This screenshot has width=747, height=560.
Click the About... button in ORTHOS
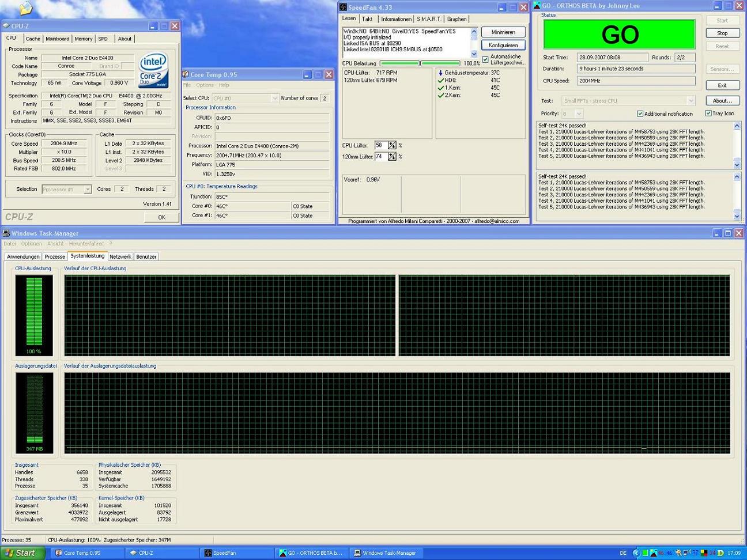(722, 101)
